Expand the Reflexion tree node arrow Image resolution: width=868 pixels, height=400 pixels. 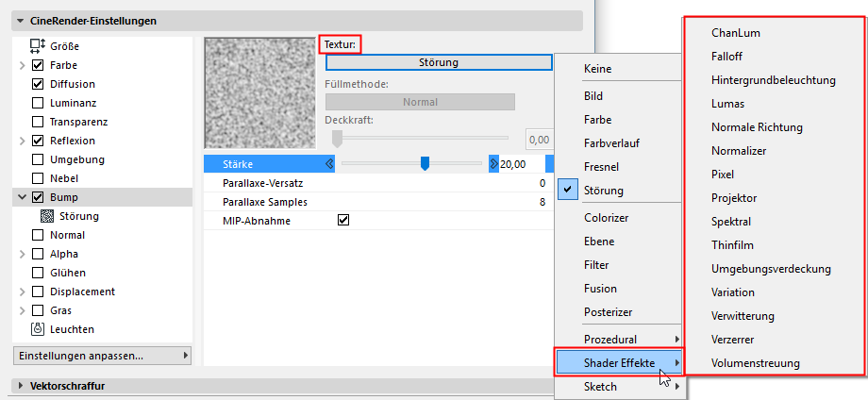pyautogui.click(x=22, y=141)
